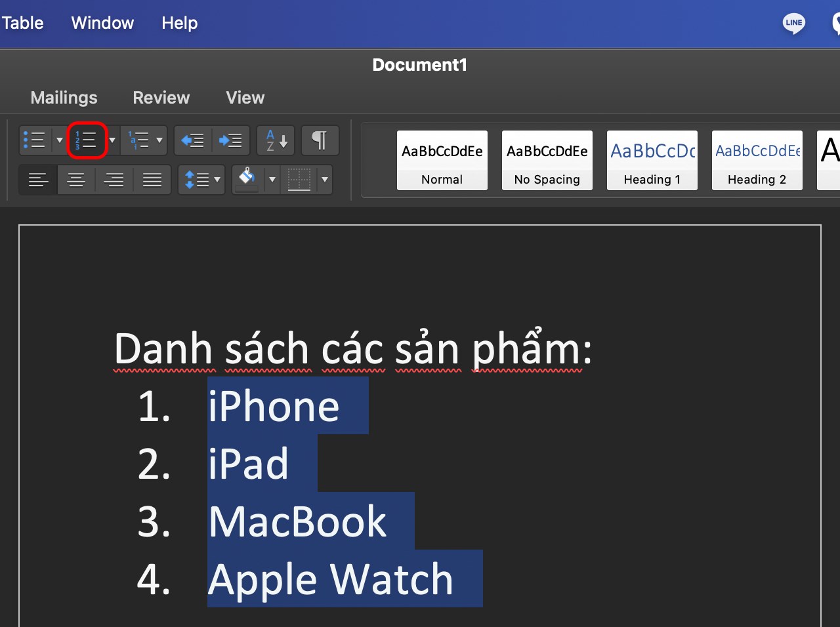Apply bulleted list formatting

click(35, 140)
